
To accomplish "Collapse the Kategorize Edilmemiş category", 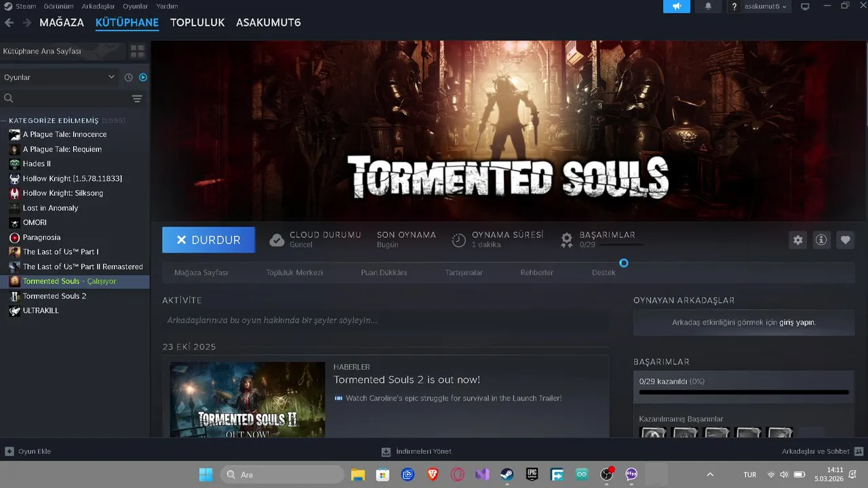I will (x=53, y=121).
